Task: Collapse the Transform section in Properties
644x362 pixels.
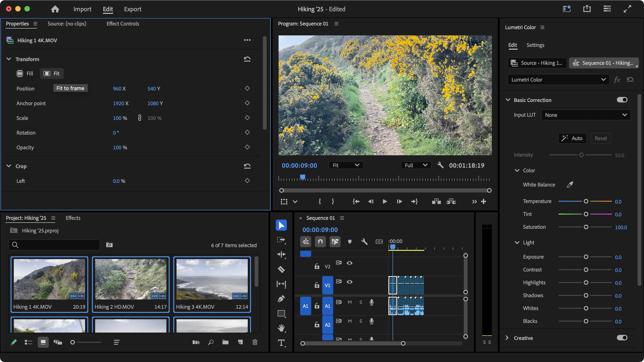Action: [9, 59]
